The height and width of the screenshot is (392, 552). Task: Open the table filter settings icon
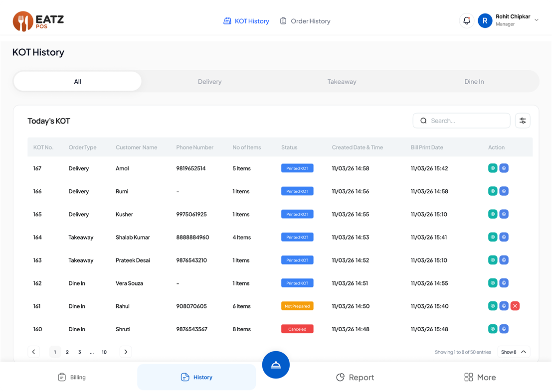click(x=523, y=121)
